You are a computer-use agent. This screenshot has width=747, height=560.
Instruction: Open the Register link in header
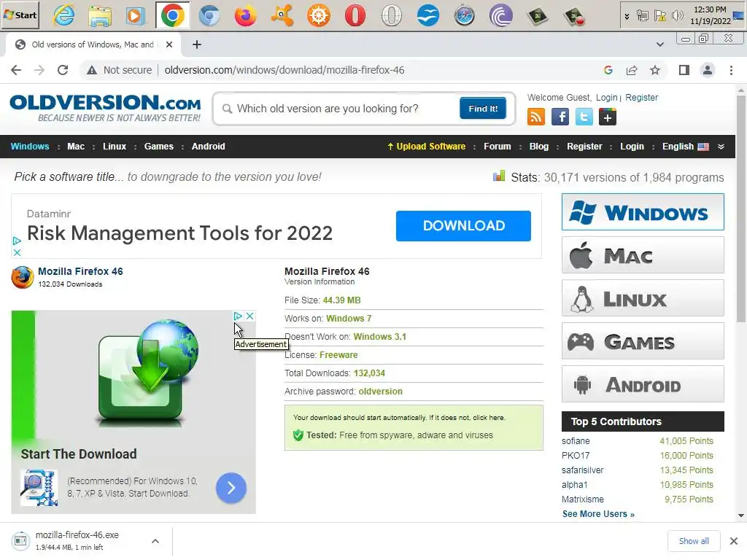(x=641, y=97)
